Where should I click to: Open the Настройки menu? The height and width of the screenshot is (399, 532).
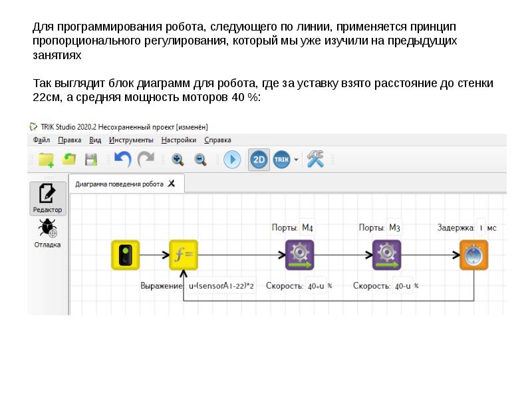coord(178,140)
